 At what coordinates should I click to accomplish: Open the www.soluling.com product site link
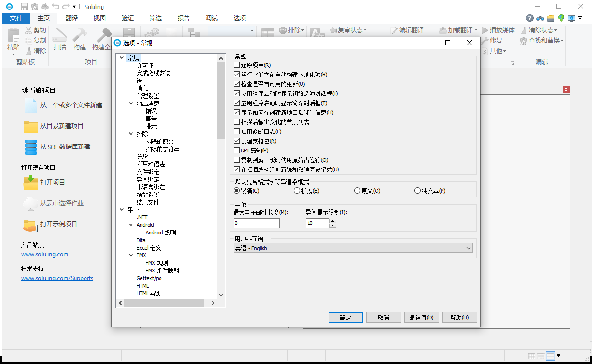45,254
